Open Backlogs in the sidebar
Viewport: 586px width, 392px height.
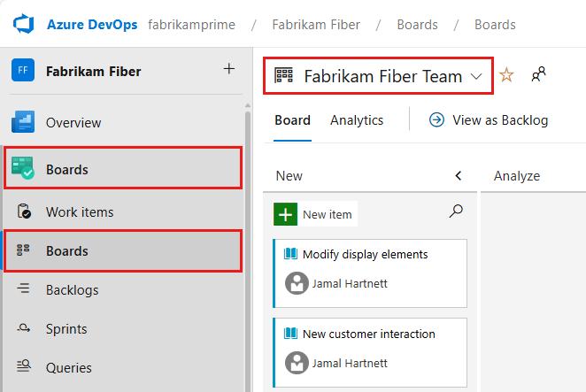(x=72, y=289)
